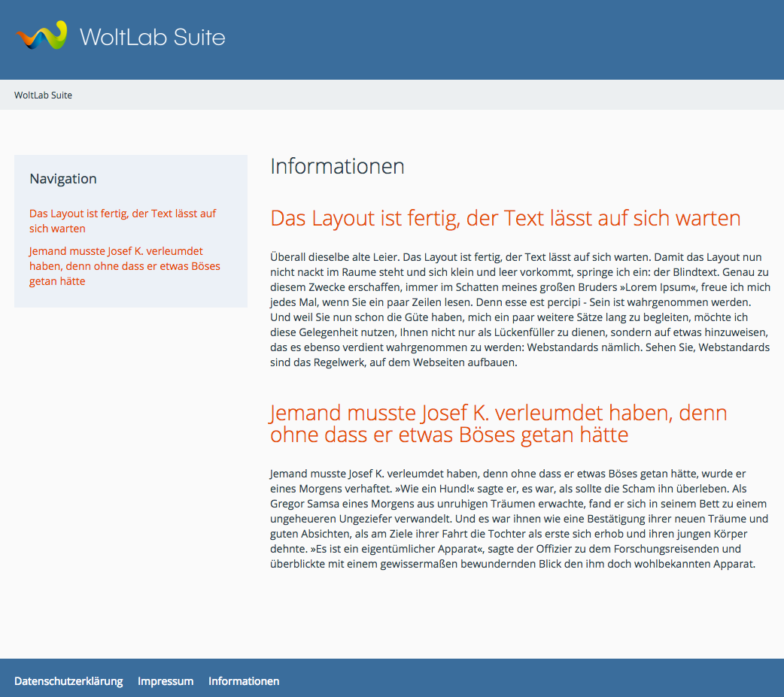The height and width of the screenshot is (697, 784).
Task: Click orange section heading 'Das Layout ist fertig'
Action: (x=505, y=219)
